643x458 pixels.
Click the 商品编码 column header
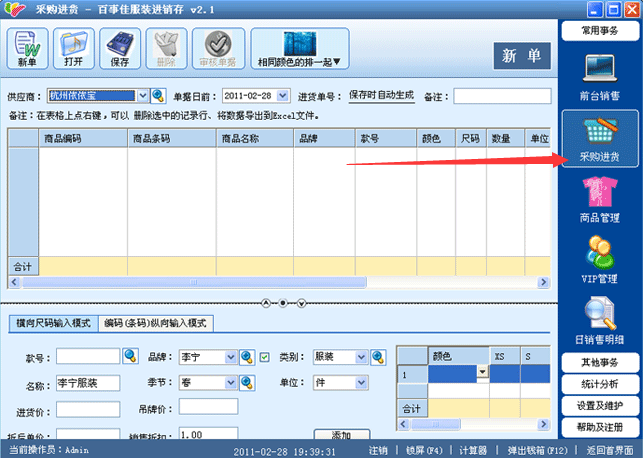pos(83,139)
